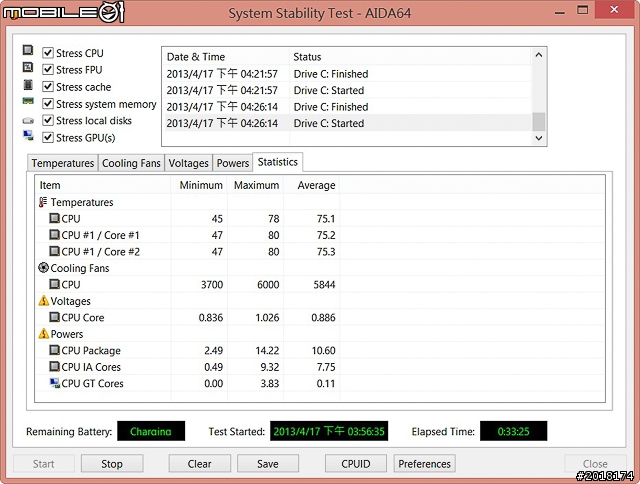Click the CPU Core maximum value 1.026
Viewport: 640px width, 484px height.
click(267, 317)
